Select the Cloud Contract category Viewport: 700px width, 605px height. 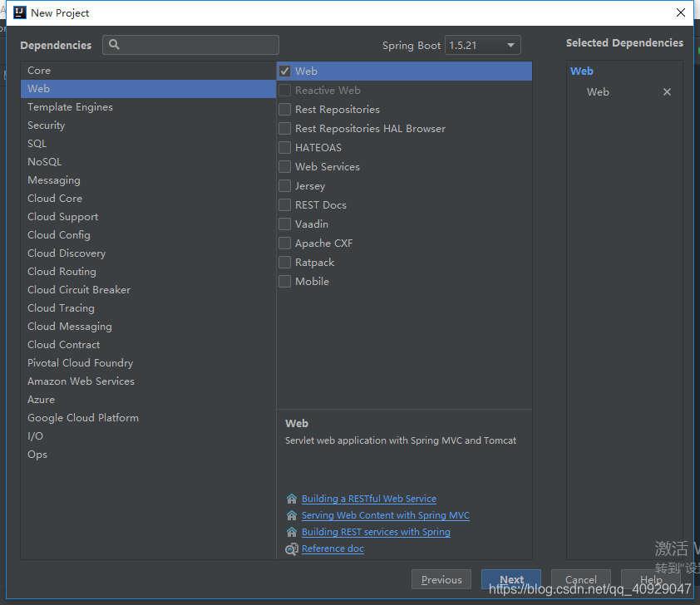pos(148,345)
